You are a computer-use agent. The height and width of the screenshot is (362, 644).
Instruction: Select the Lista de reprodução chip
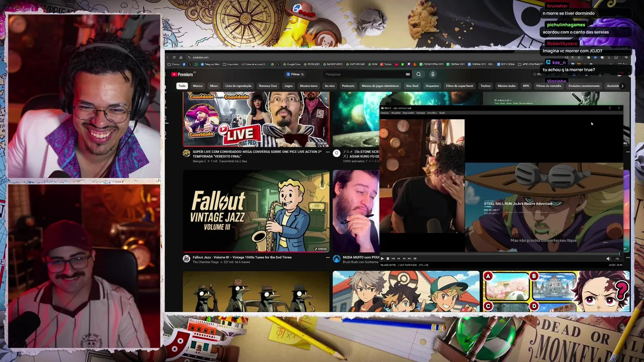[238, 86]
